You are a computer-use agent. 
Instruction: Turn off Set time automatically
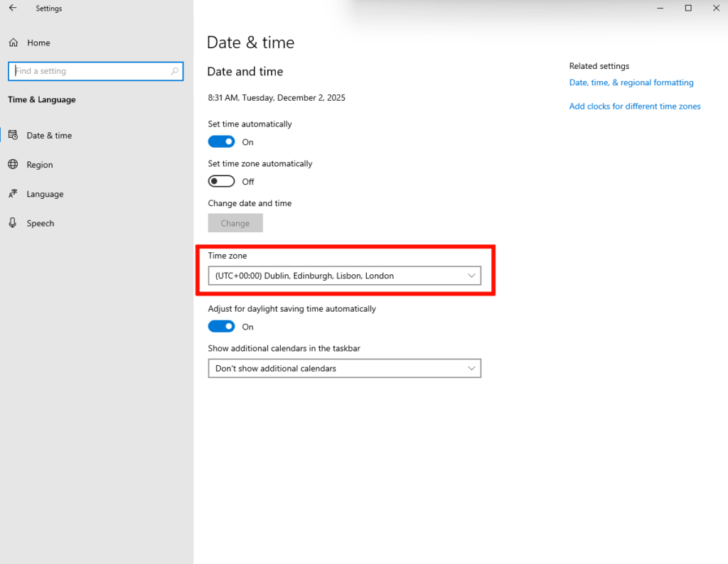[x=221, y=142]
